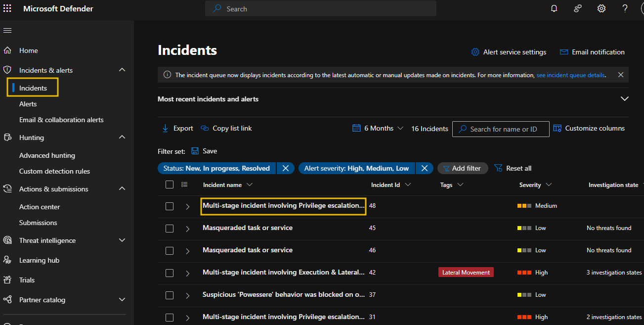Open the 6 Months time range dropdown
The width and height of the screenshot is (644, 325).
coord(378,128)
